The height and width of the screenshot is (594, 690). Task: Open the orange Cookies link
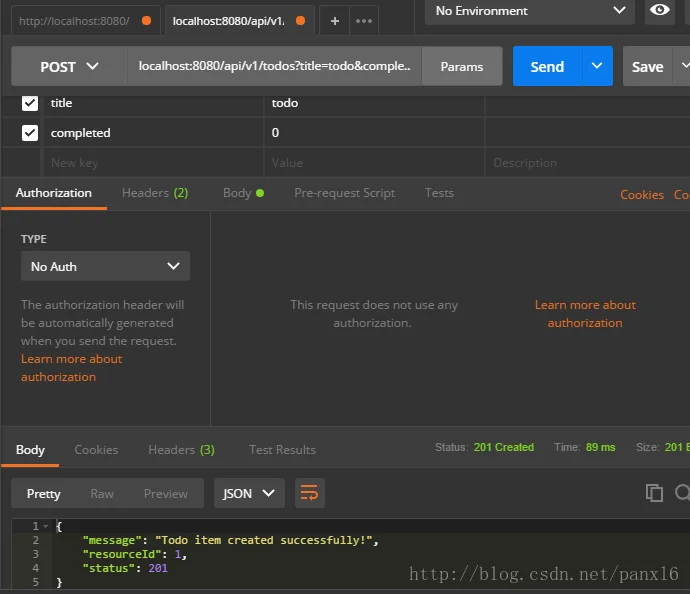point(642,194)
